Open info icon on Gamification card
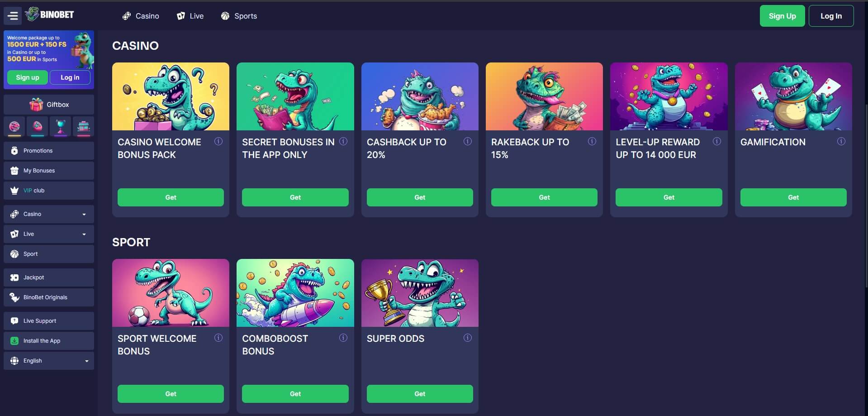Viewport: 868px width, 416px height. coord(841,141)
